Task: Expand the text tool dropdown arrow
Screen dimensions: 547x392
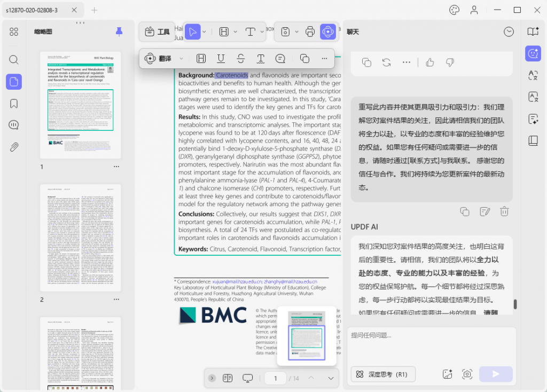Action: tap(262, 32)
